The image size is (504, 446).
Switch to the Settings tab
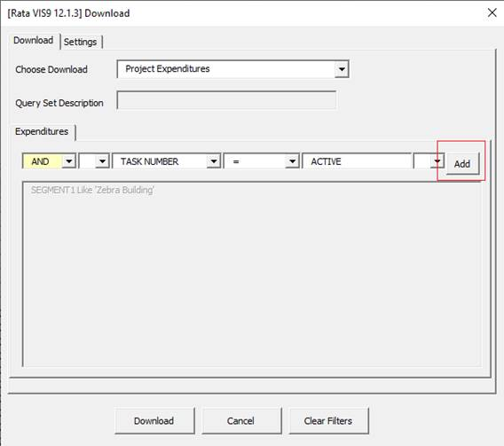click(x=81, y=42)
